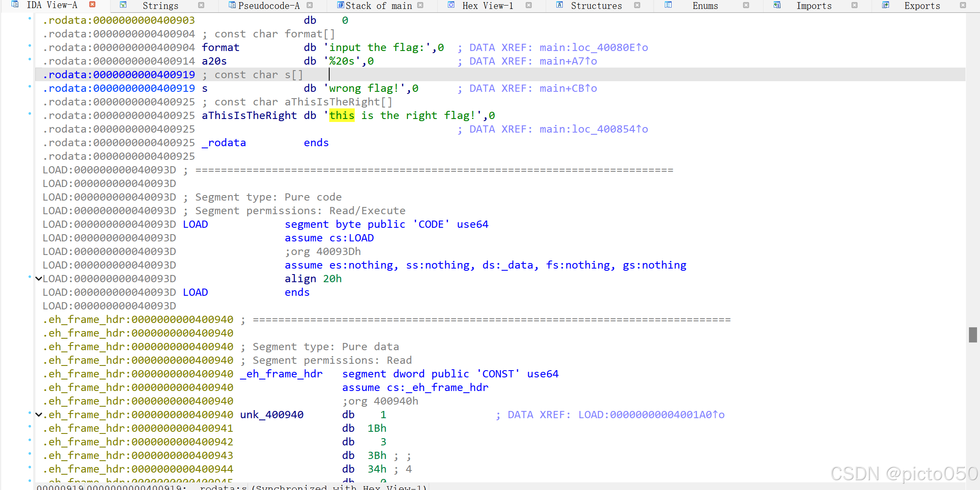Click the Pseudocode-A tab icon

click(232, 5)
